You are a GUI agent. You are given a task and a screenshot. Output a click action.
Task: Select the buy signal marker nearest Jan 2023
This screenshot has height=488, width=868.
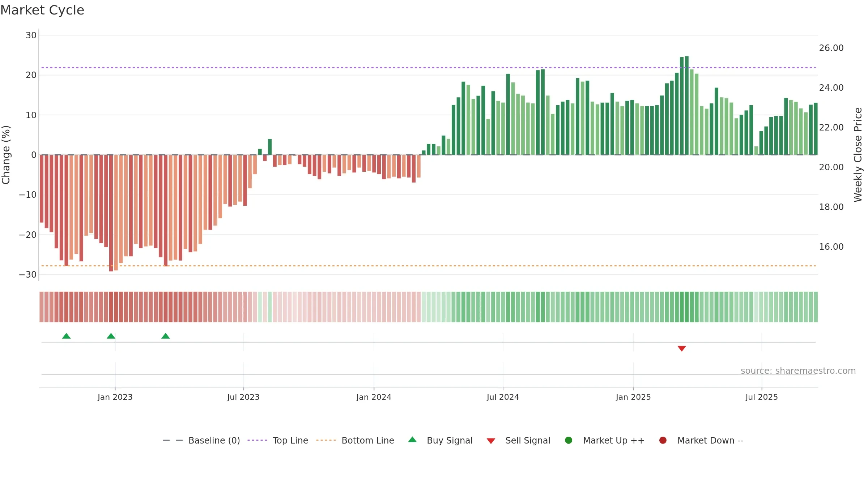coord(111,336)
